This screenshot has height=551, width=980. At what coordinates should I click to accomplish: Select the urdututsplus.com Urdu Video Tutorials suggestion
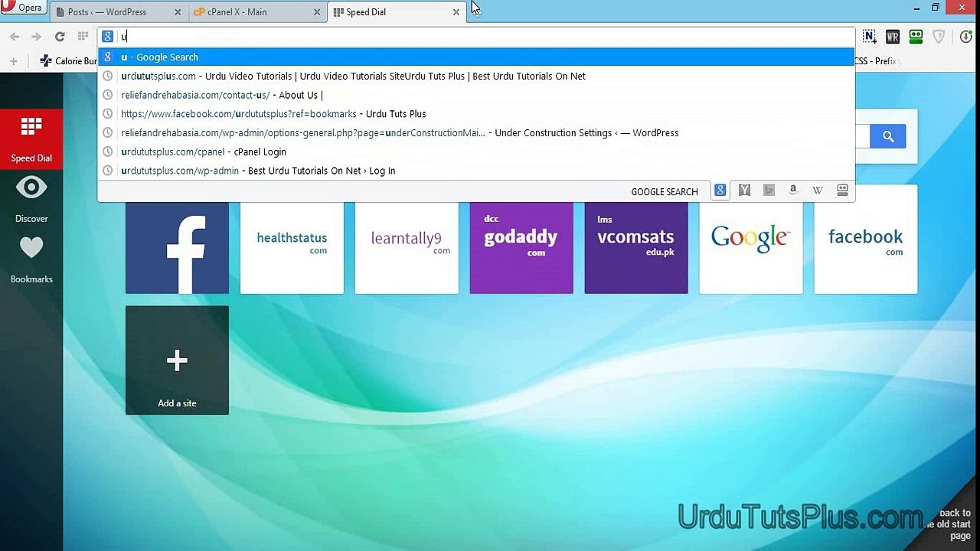tap(475, 76)
